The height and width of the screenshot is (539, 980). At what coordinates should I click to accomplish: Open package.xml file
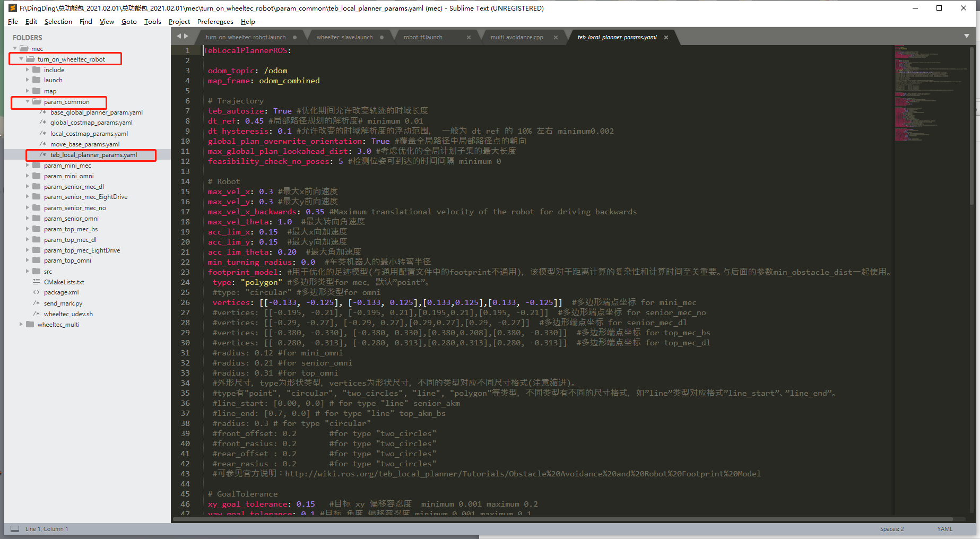coord(62,292)
